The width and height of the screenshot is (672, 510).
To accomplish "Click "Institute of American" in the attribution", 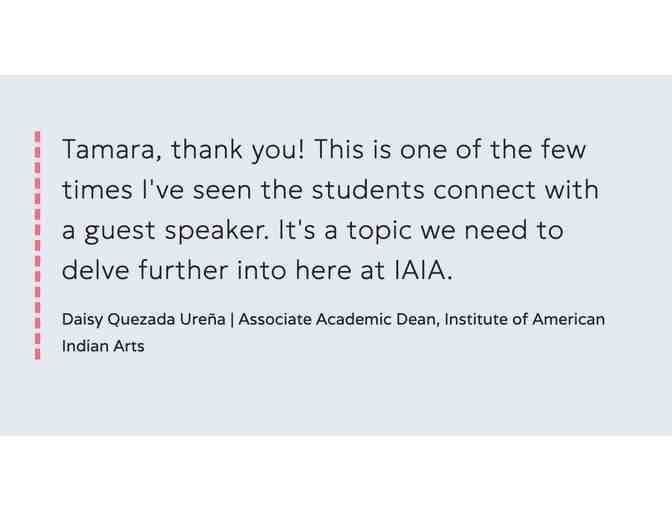I will coord(525,320).
